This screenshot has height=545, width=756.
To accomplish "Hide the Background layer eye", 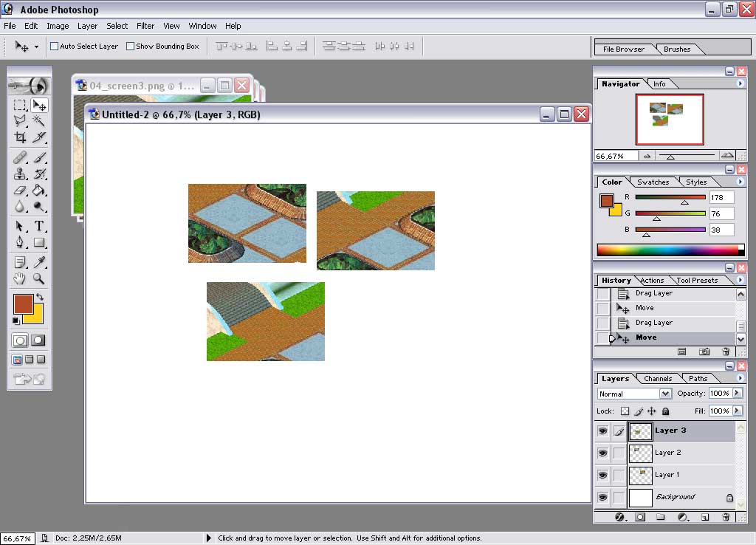I will [x=602, y=497].
